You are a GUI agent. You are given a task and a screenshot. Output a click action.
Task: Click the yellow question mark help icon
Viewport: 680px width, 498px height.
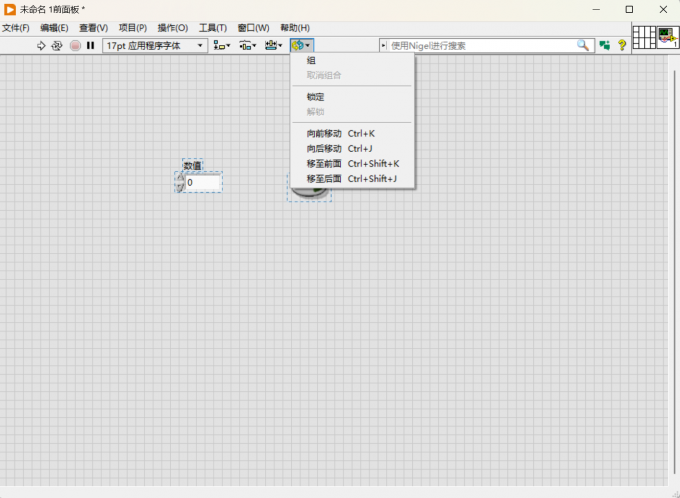pyautogui.click(x=622, y=45)
